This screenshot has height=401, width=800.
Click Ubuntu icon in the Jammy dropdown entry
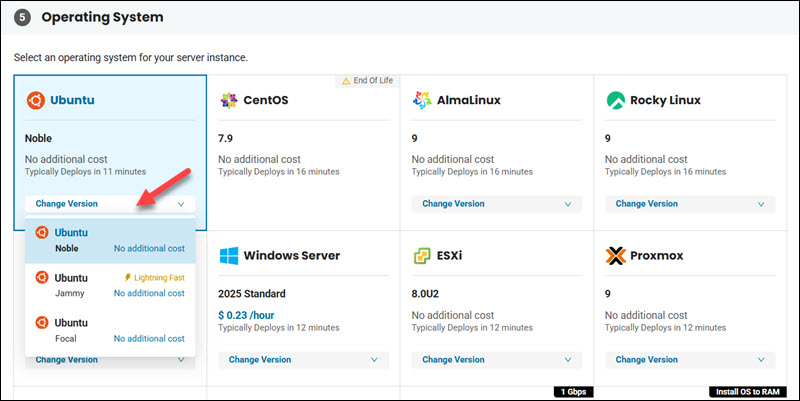click(x=42, y=278)
